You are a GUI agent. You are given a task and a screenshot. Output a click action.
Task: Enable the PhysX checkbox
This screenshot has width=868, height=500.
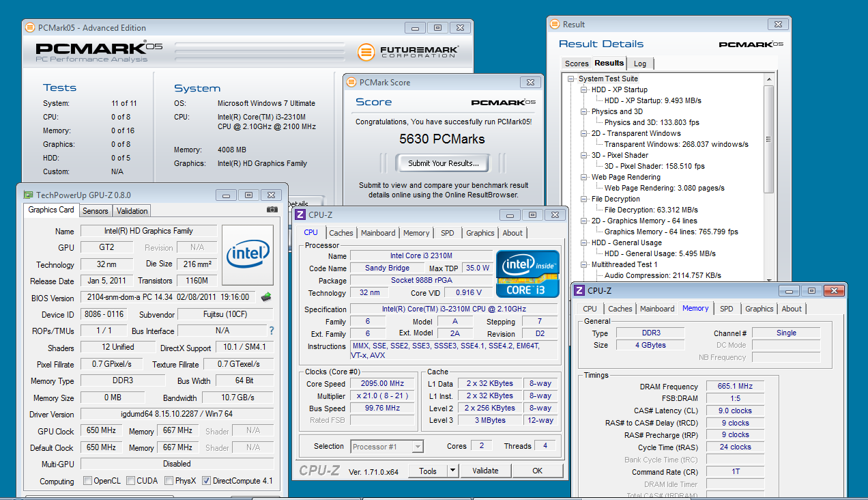coord(169,481)
